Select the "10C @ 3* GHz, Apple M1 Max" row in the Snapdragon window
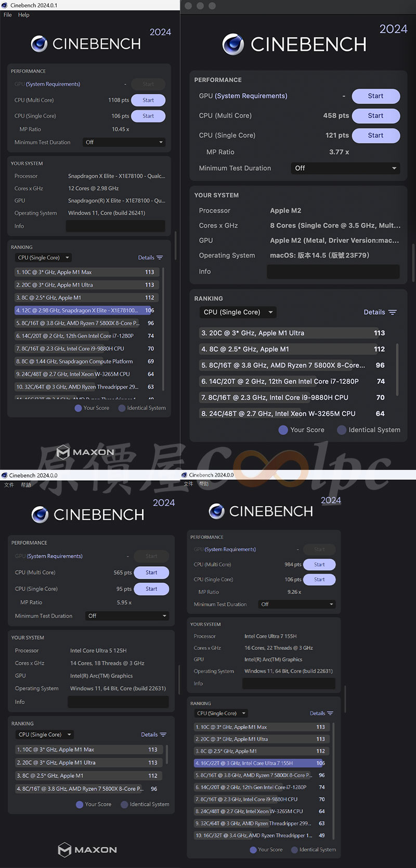 [x=85, y=272]
